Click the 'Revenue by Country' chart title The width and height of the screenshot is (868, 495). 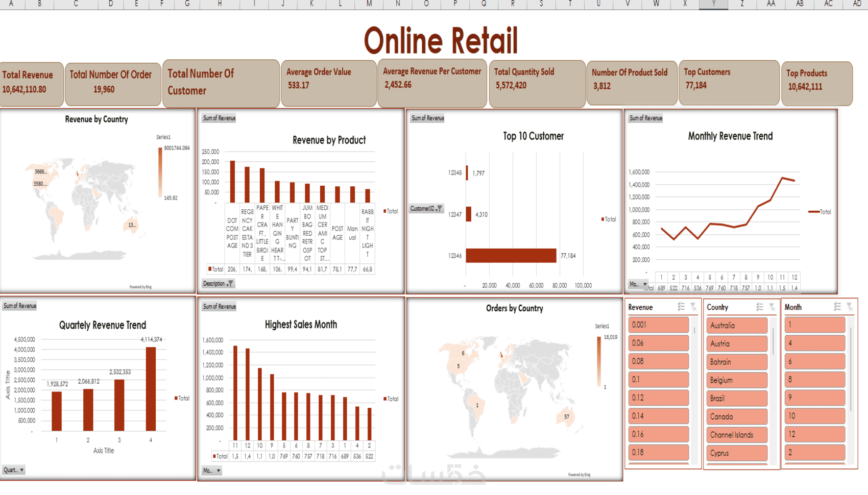97,119
